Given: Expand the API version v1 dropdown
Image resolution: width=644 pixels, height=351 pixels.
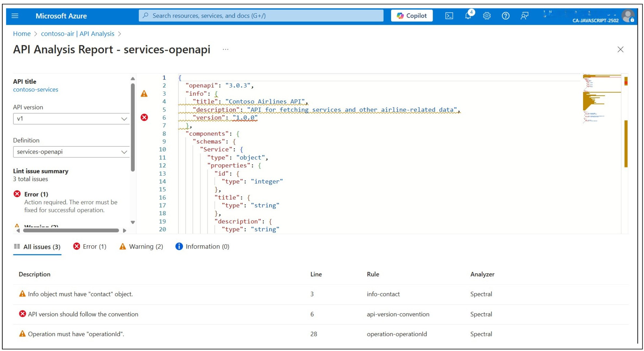Looking at the screenshot, I should point(71,119).
